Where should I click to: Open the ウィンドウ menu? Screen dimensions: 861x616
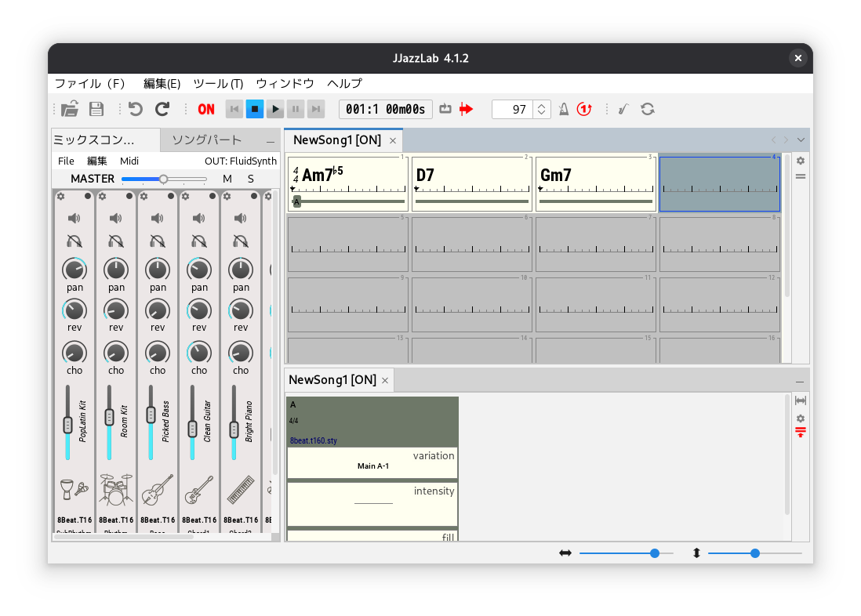(x=285, y=83)
